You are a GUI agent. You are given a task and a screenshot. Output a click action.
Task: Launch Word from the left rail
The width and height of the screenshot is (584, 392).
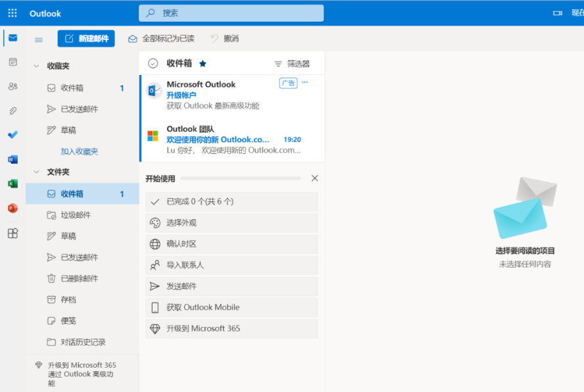pos(12,159)
